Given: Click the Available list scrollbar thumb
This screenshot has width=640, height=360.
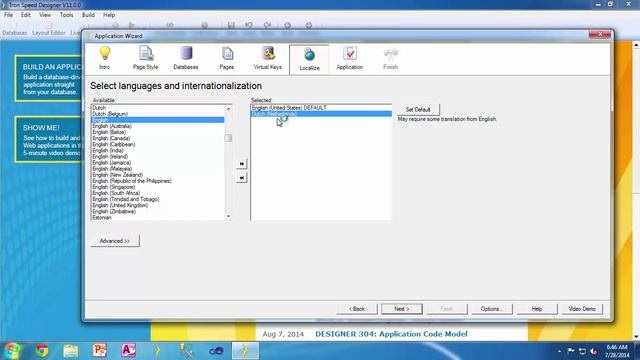Looking at the screenshot, I should click(x=228, y=138).
